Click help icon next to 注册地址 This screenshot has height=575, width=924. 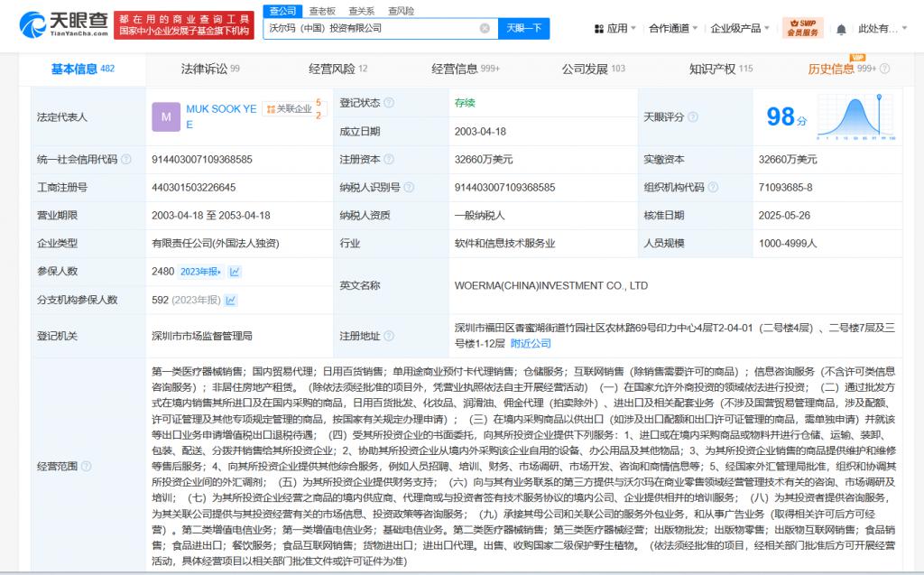click(389, 336)
